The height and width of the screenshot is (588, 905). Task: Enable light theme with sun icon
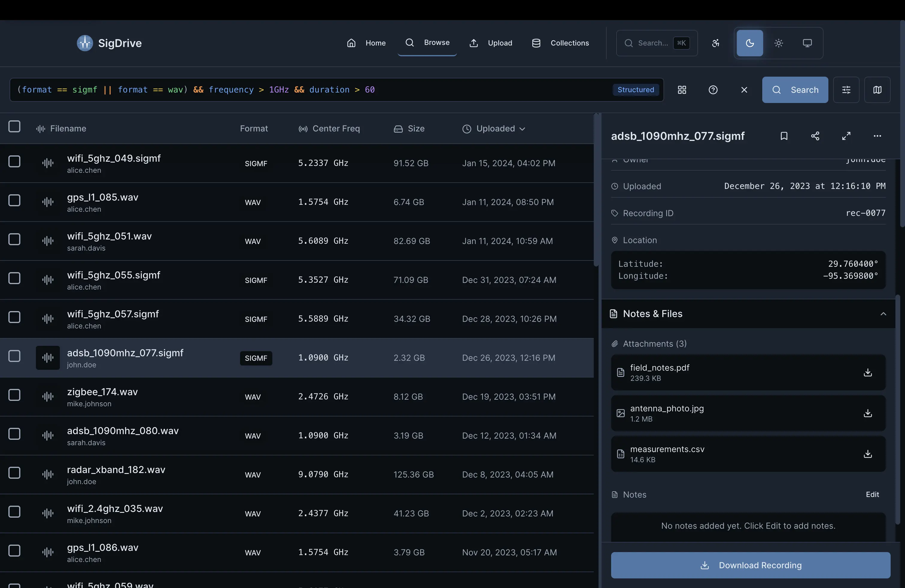pyautogui.click(x=778, y=43)
